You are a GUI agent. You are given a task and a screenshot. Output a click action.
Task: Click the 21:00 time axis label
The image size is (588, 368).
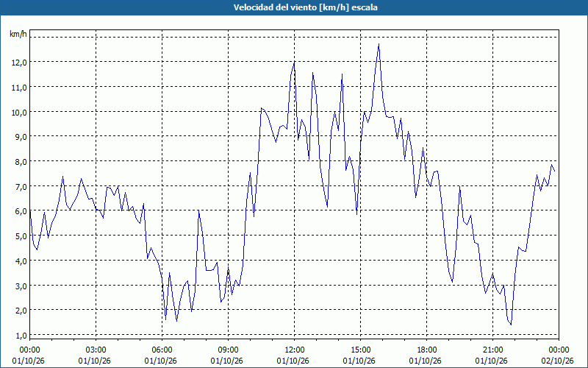[x=492, y=350]
